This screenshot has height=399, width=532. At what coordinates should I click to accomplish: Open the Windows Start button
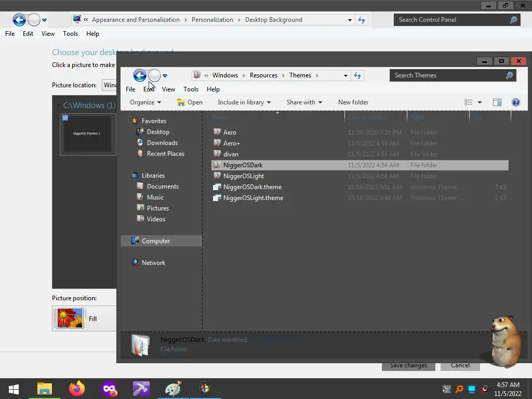(x=14, y=389)
